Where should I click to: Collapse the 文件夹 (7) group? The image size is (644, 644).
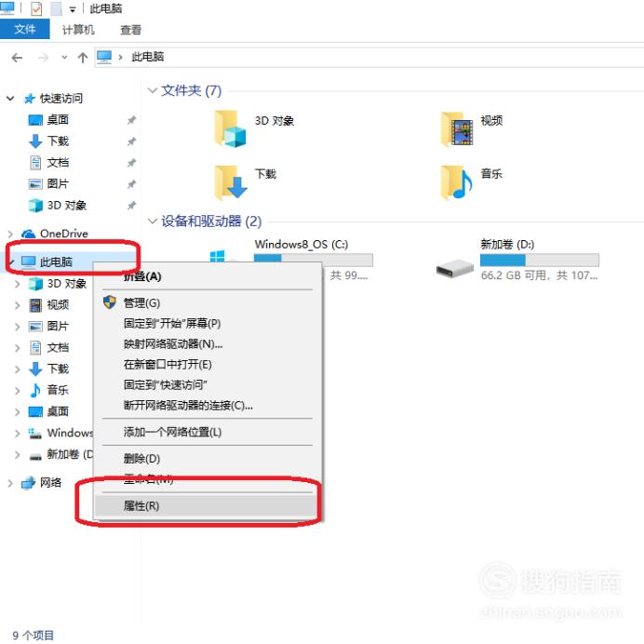[x=153, y=90]
